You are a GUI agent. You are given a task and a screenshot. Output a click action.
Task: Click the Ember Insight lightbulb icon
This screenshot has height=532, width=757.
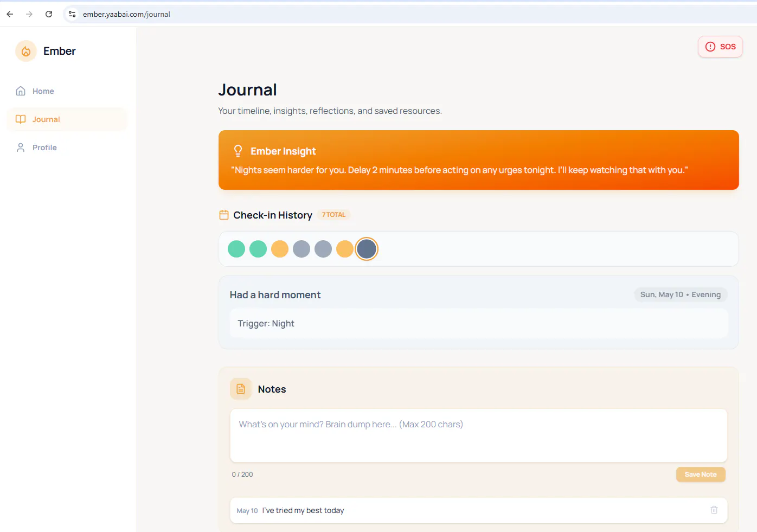tap(238, 151)
